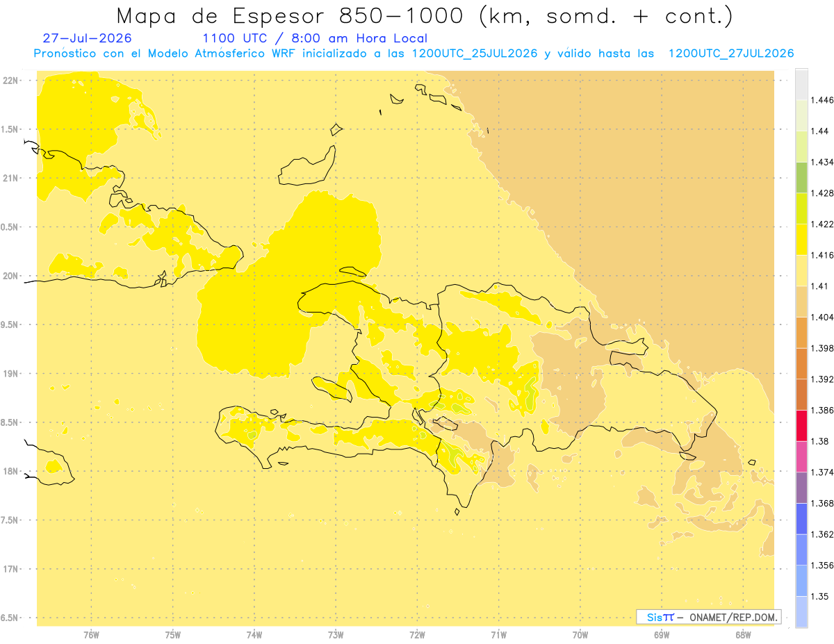This screenshot has height=644, width=834.
Task: Click the pink legend swatch between 1.374 and 1.38
Action: click(x=801, y=456)
